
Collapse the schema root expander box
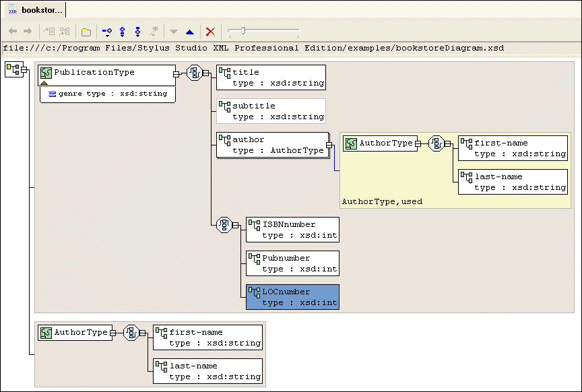coord(24,69)
